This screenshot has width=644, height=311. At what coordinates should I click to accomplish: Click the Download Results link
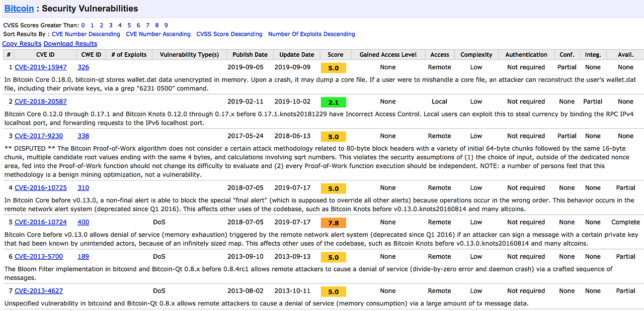(70, 44)
